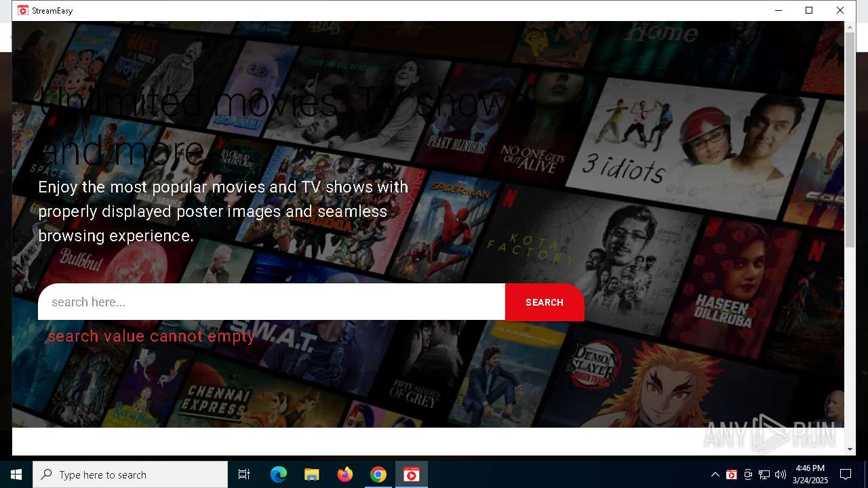This screenshot has width=868, height=488.
Task: Open the Windows Start menu
Action: tap(16, 474)
